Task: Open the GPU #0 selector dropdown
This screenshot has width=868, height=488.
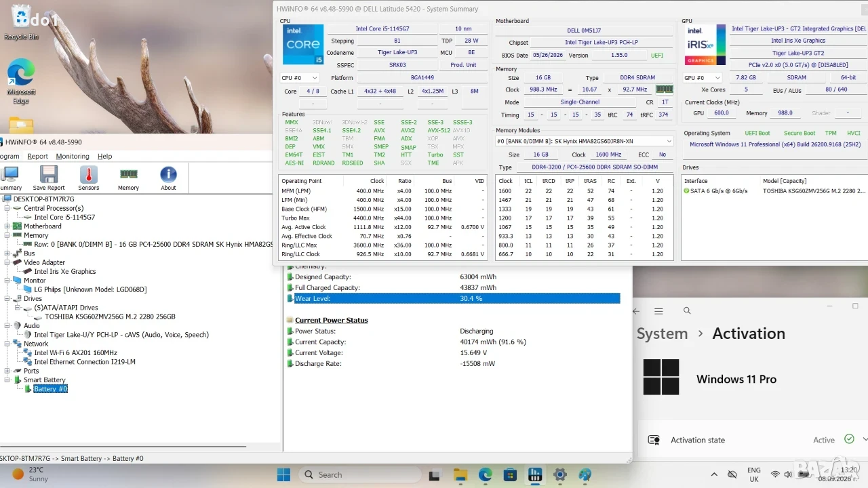Action: pyautogui.click(x=703, y=78)
